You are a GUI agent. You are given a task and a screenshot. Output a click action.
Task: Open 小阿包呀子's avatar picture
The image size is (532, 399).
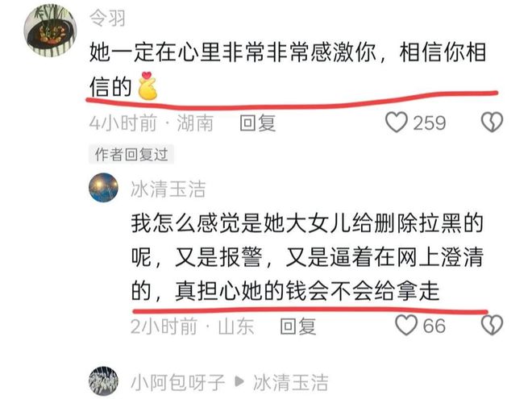tap(103, 381)
